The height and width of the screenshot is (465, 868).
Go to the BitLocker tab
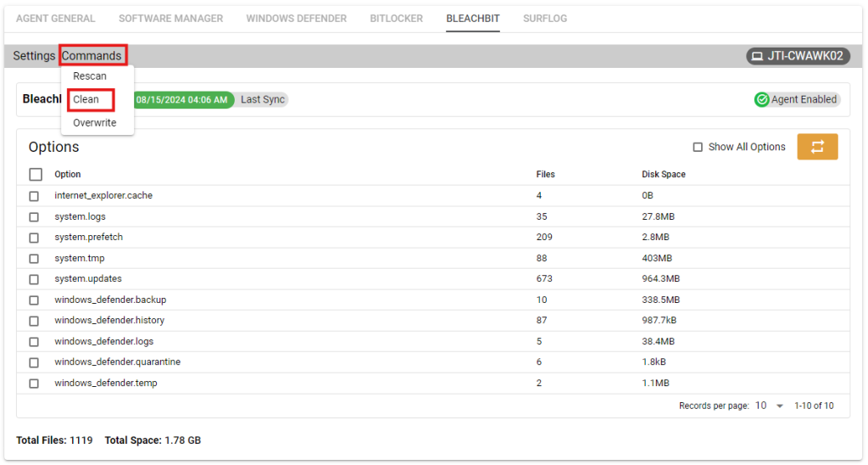pyautogui.click(x=396, y=19)
